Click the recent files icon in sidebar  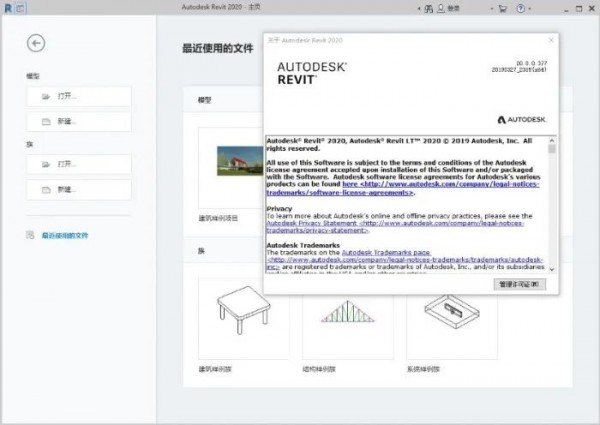tap(30, 235)
